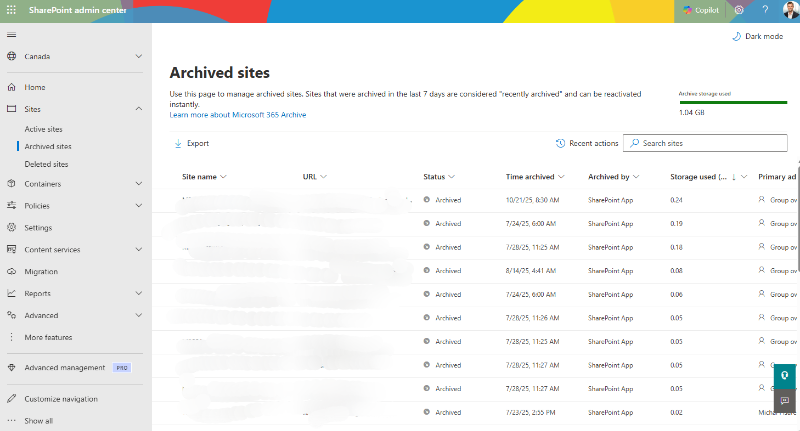This screenshot has width=800, height=431.
Task: Click the help question mark icon
Action: pyautogui.click(x=764, y=9)
